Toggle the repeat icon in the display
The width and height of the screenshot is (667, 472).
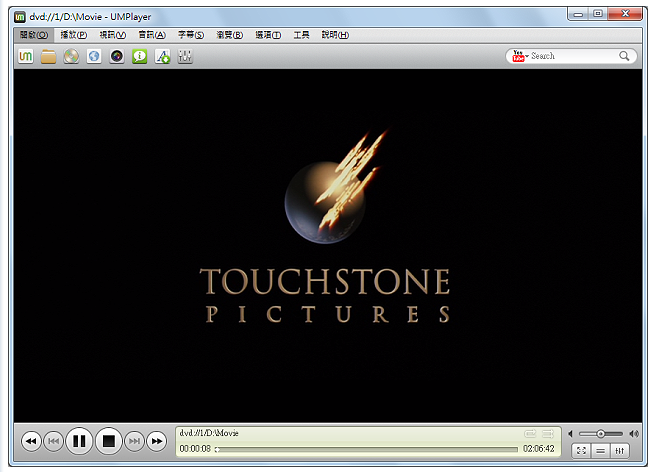pos(530,433)
